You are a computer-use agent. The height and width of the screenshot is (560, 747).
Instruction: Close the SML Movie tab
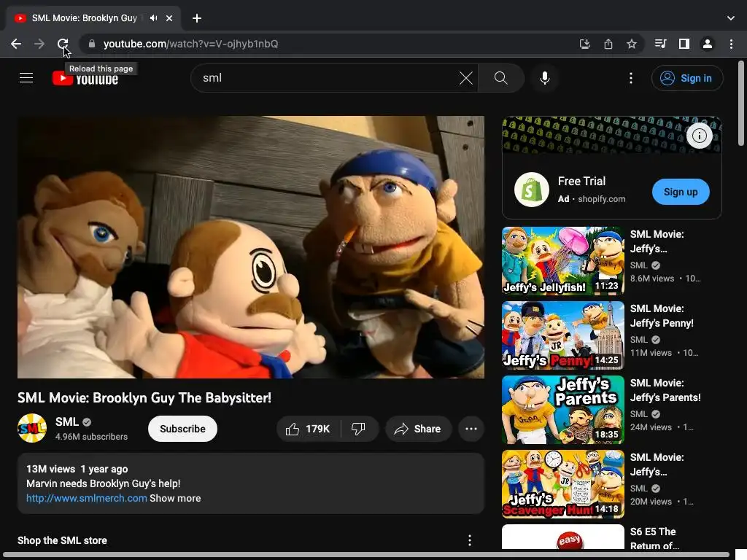coord(169,18)
